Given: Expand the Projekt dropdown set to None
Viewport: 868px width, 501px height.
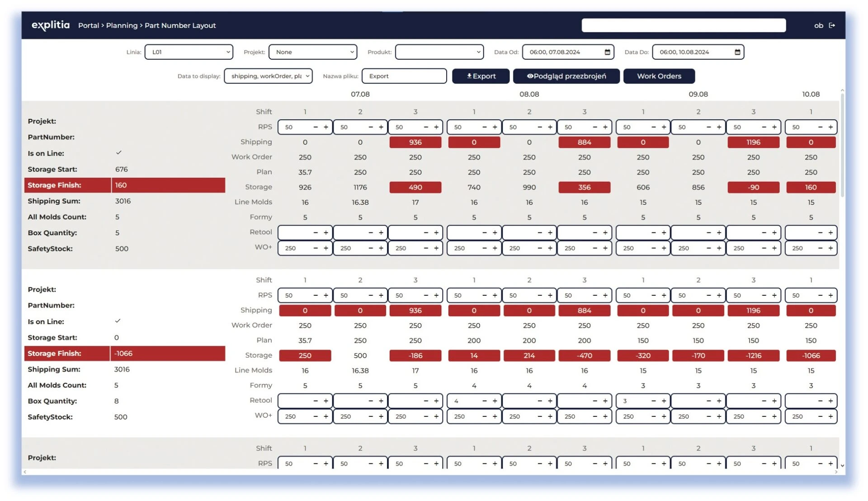Looking at the screenshot, I should 312,52.
